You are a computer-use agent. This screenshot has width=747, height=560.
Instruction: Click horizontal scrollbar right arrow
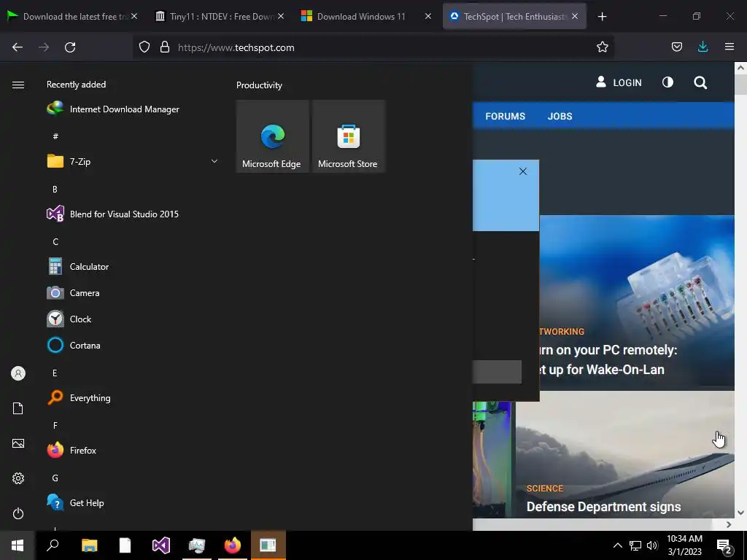pyautogui.click(x=729, y=525)
